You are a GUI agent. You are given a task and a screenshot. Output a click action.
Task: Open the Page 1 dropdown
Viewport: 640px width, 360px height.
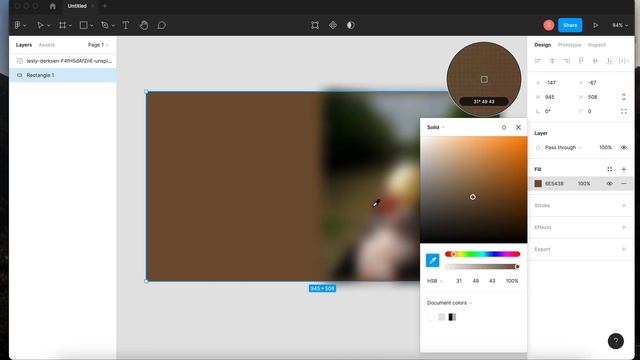[x=98, y=45]
